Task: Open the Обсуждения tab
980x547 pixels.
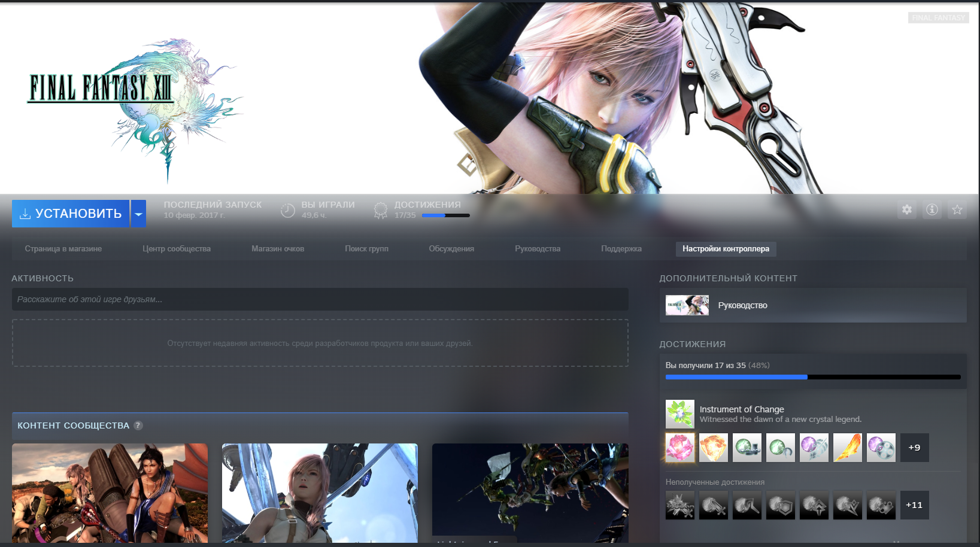Action: click(451, 249)
